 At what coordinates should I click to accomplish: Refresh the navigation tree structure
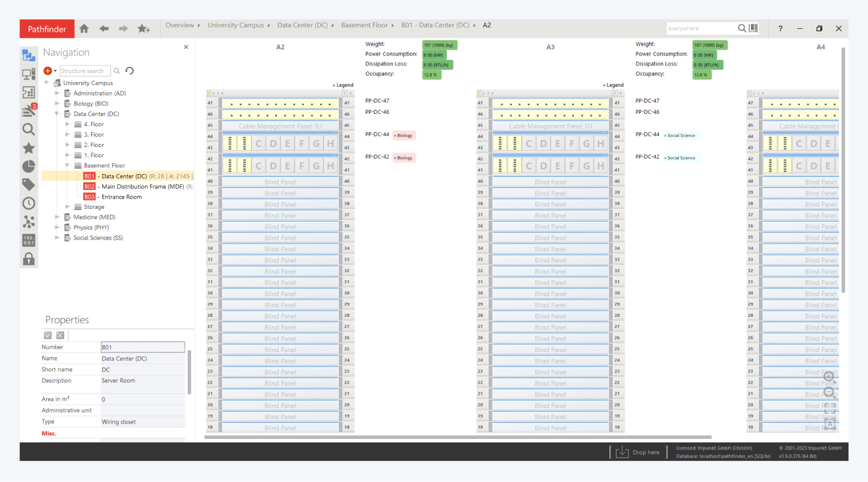(x=130, y=71)
